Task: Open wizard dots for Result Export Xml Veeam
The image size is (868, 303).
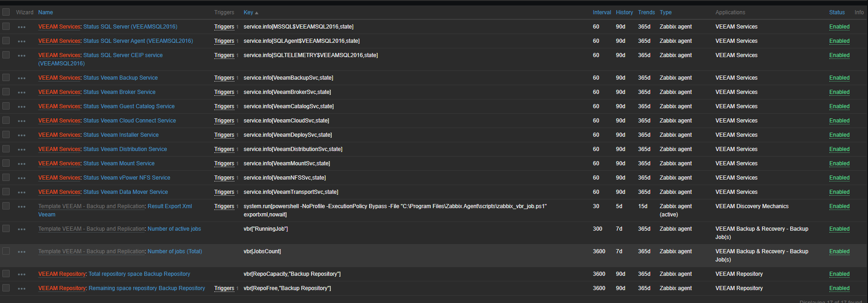Action: pyautogui.click(x=22, y=207)
